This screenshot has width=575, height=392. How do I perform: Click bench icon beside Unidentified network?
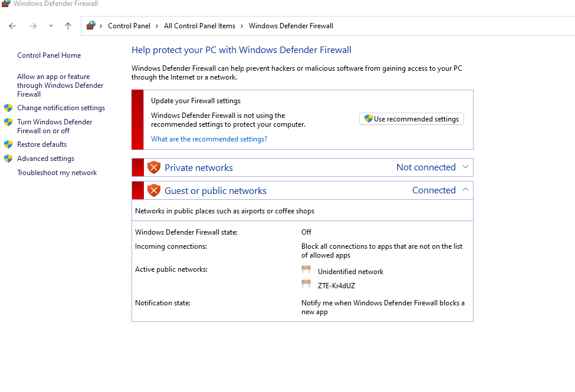pyautogui.click(x=306, y=270)
